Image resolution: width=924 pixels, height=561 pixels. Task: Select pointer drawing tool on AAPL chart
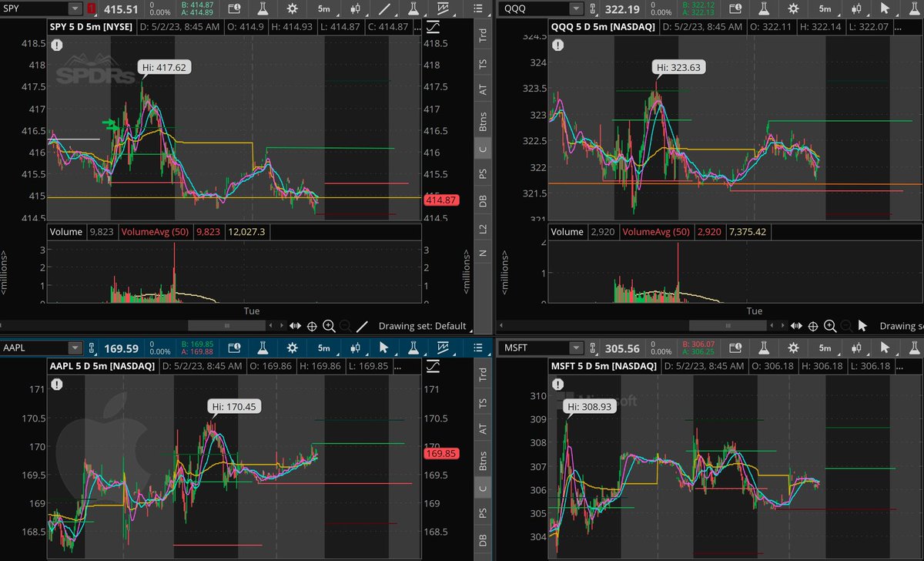click(384, 348)
